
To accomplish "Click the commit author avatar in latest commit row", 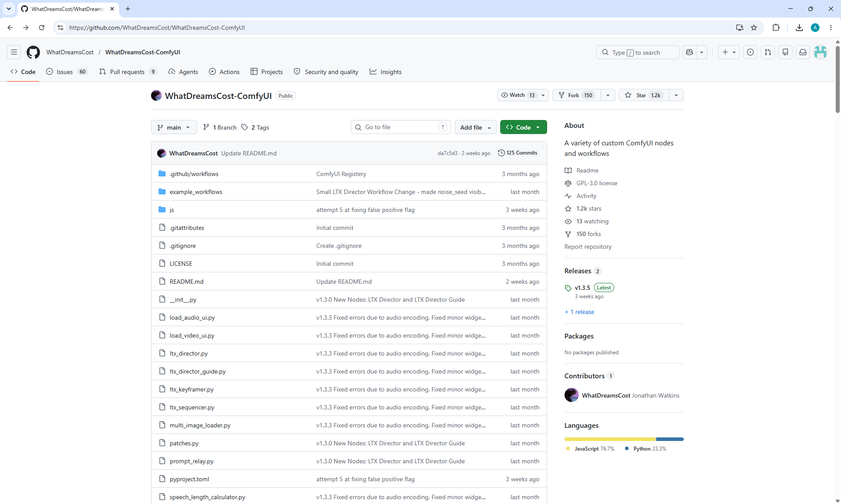I will tap(162, 153).
